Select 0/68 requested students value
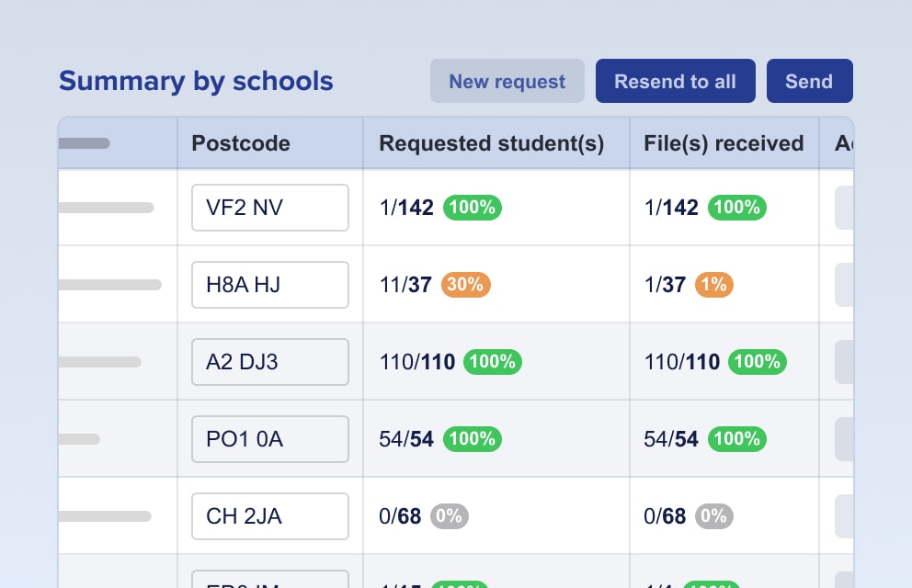This screenshot has width=912, height=588. point(400,516)
